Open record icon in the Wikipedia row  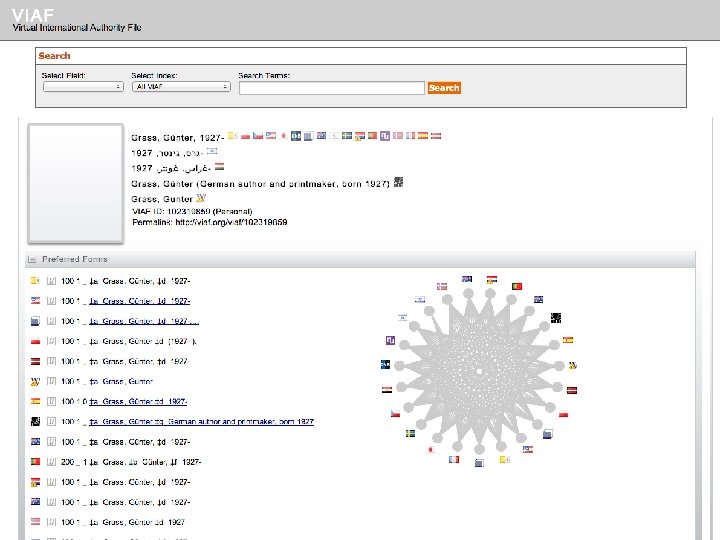tap(51, 382)
